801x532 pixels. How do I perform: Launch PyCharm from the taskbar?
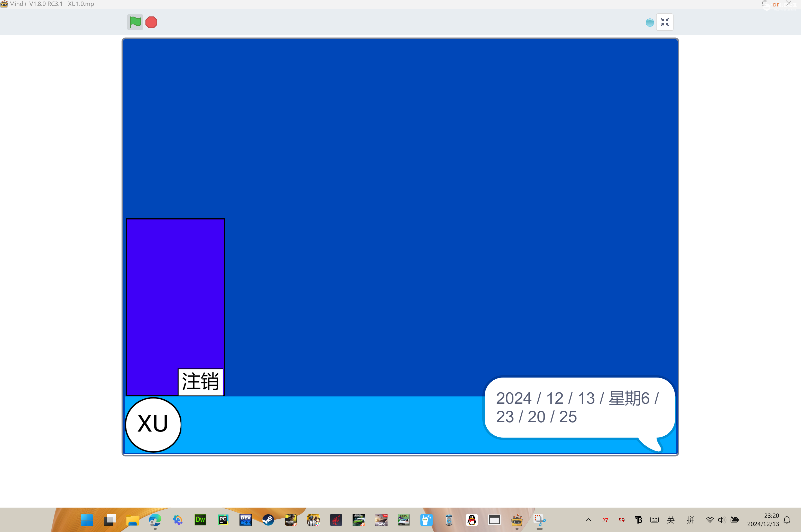[223, 520]
